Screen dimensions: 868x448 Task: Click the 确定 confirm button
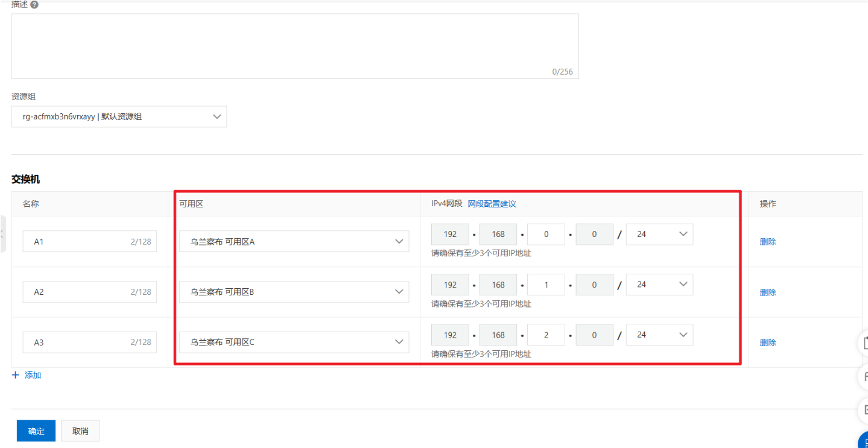36,431
